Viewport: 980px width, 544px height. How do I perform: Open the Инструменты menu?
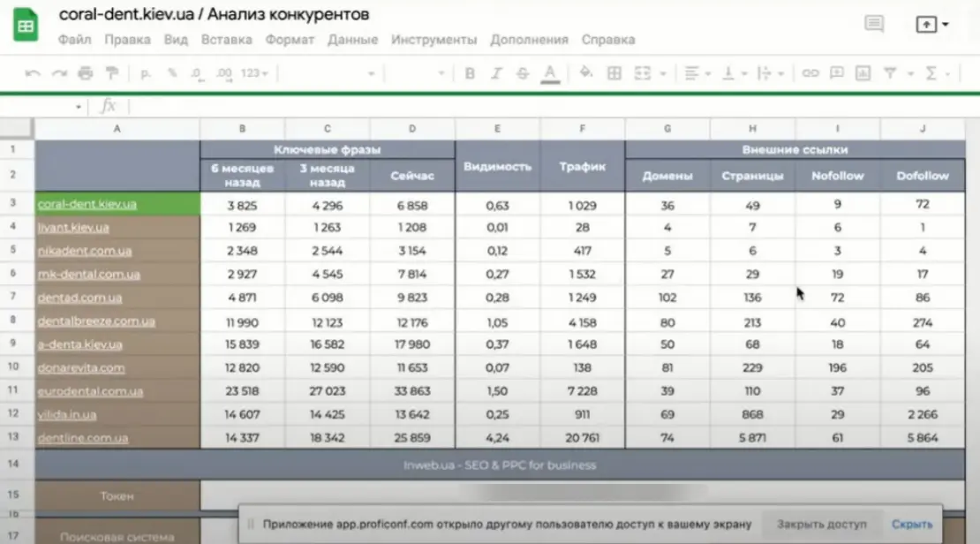tap(433, 40)
